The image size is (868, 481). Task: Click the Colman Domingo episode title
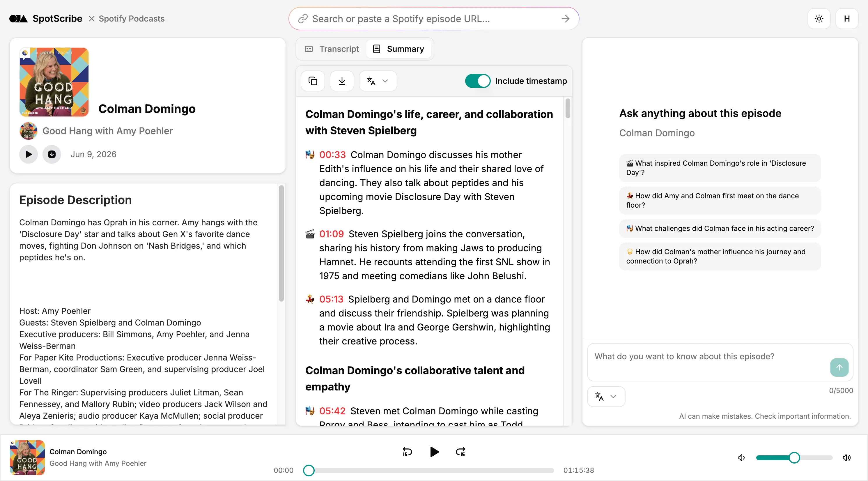coord(147,109)
